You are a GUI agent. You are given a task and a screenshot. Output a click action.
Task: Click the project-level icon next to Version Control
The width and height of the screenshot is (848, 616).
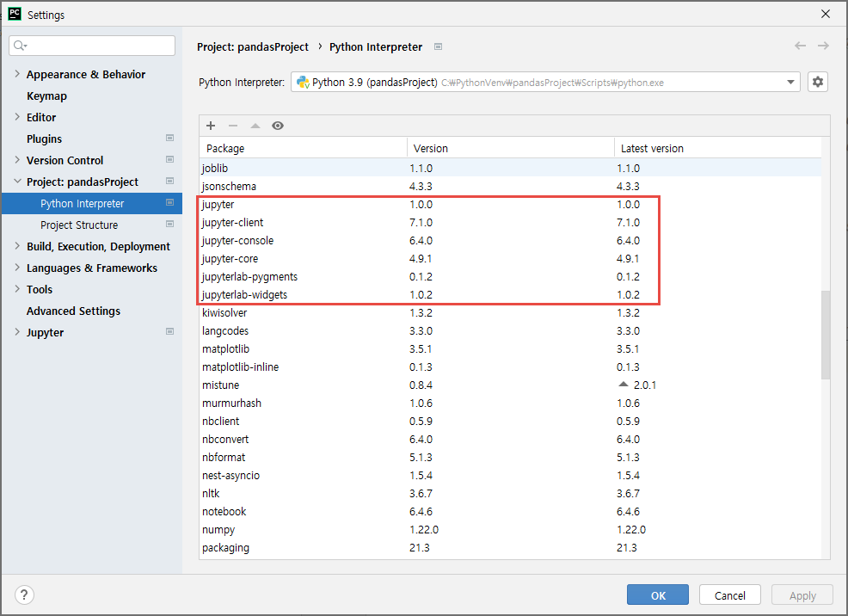click(x=169, y=159)
